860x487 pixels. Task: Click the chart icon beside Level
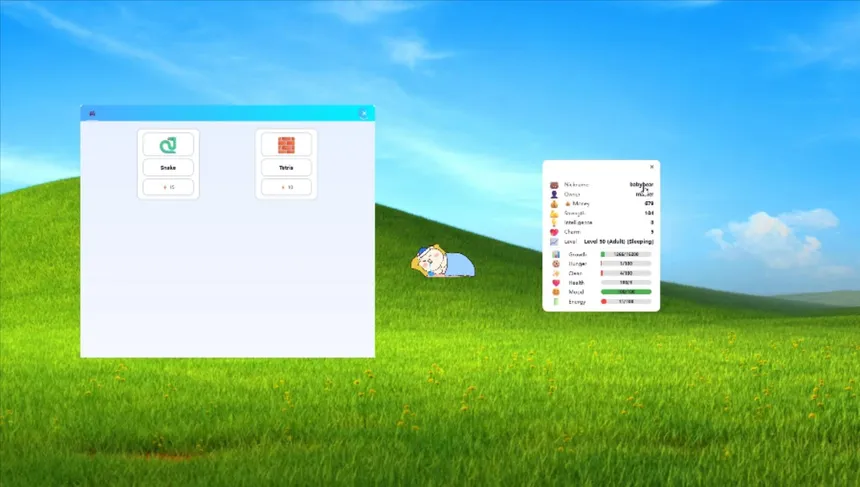554,241
